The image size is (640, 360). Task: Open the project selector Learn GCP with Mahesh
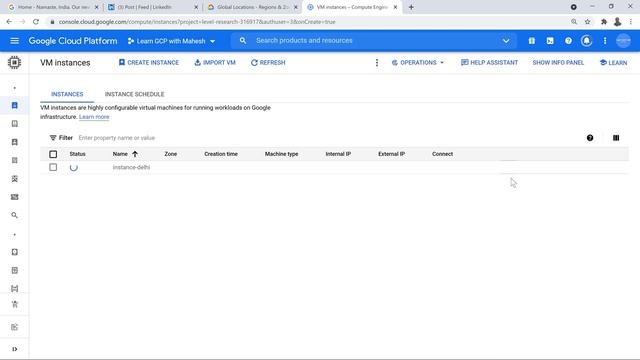coord(171,41)
